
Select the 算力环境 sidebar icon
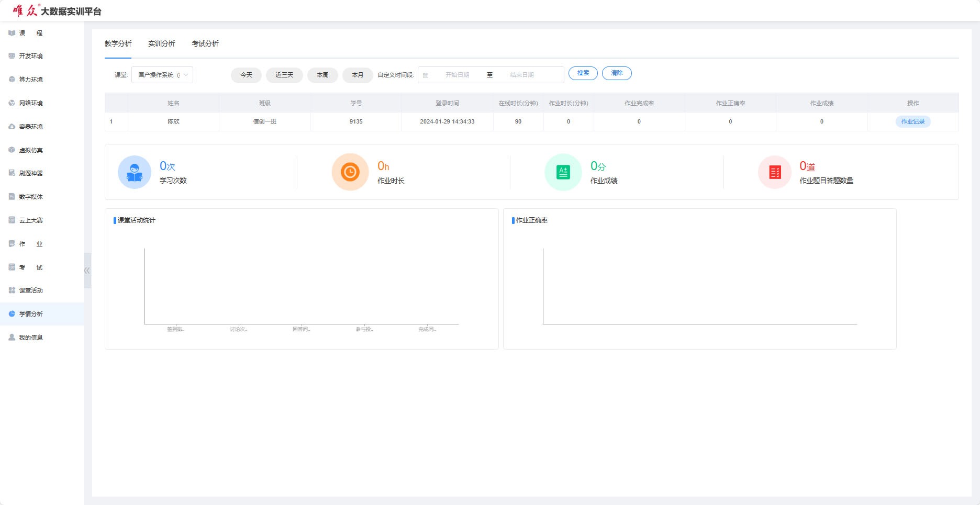click(12, 80)
